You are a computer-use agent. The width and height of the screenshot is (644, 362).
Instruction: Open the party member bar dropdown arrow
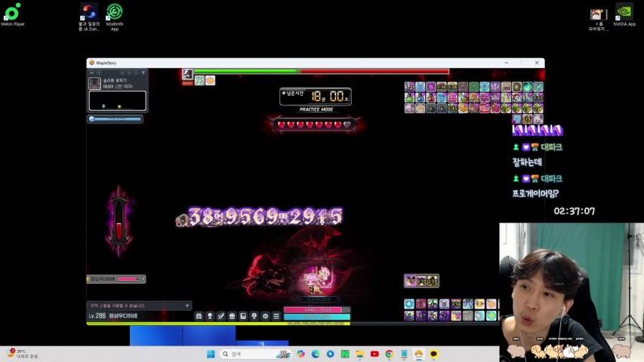[x=143, y=279]
